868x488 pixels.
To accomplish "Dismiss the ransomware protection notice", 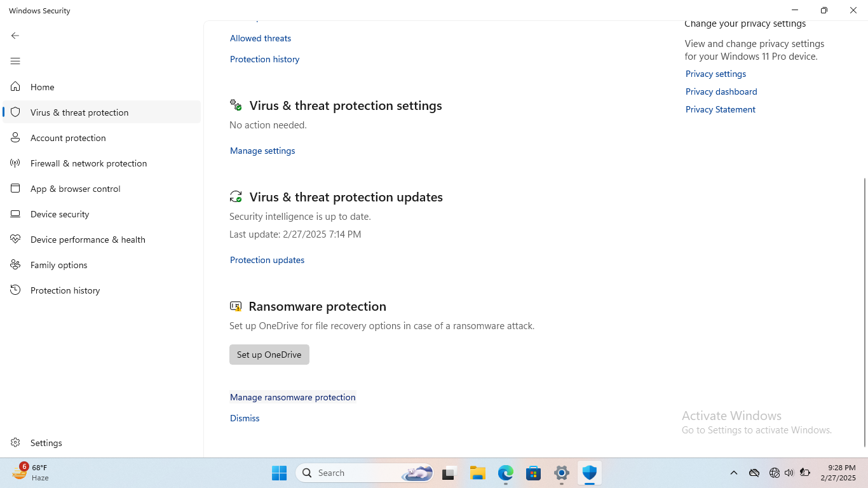I will (245, 418).
